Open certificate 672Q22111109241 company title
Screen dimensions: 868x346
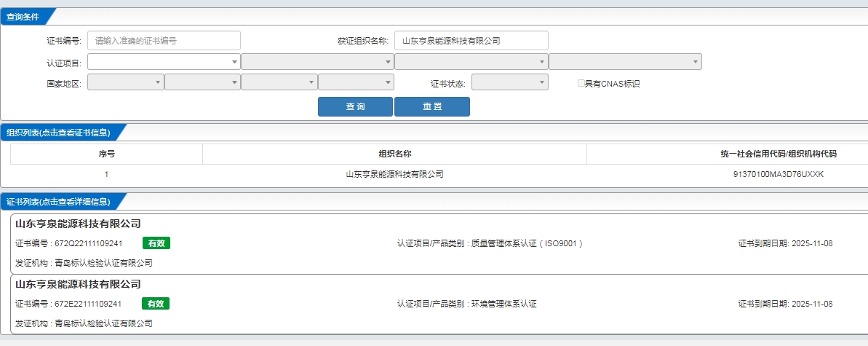coord(78,224)
